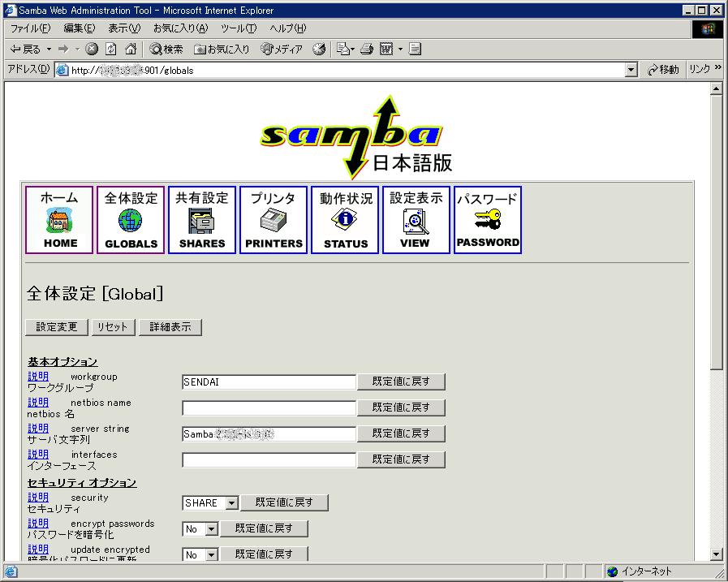This screenshot has height=582, width=728.
Task: Click the リセット reset button
Action: point(113,327)
